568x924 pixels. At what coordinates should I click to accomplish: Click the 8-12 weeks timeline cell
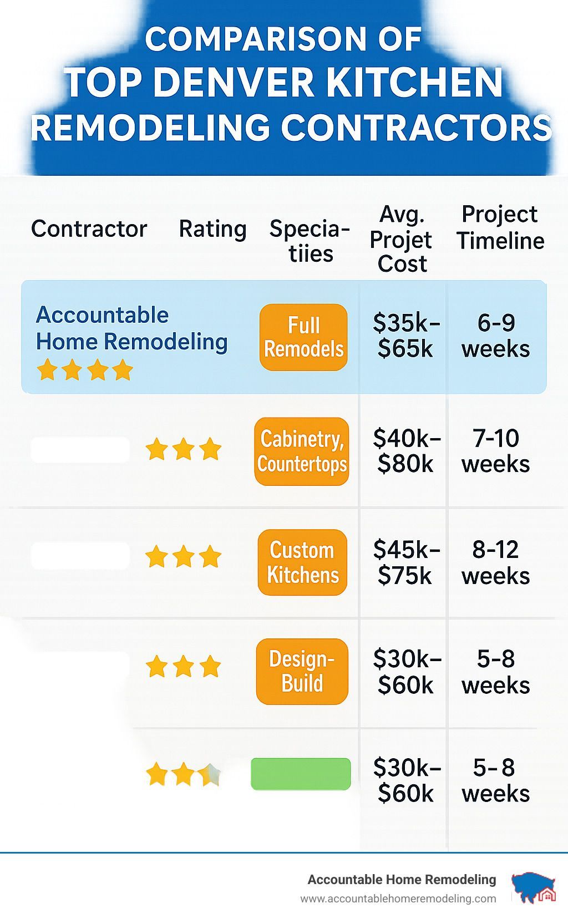[495, 562]
